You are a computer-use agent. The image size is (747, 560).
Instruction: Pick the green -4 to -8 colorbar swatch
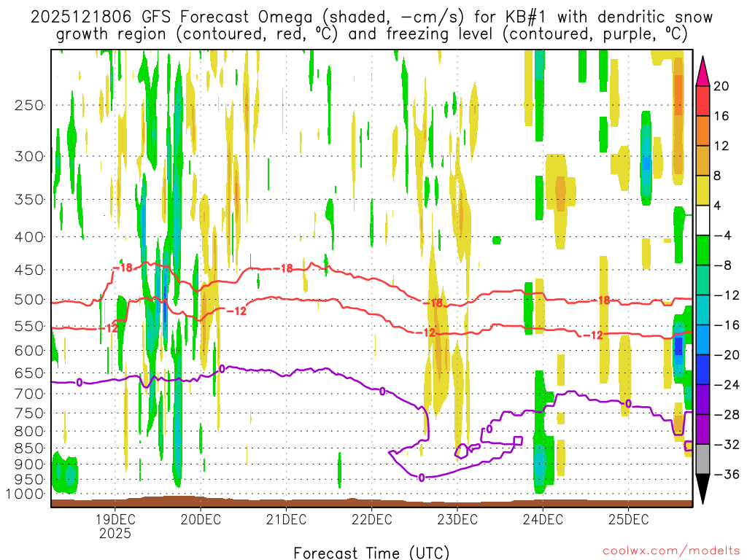click(703, 251)
